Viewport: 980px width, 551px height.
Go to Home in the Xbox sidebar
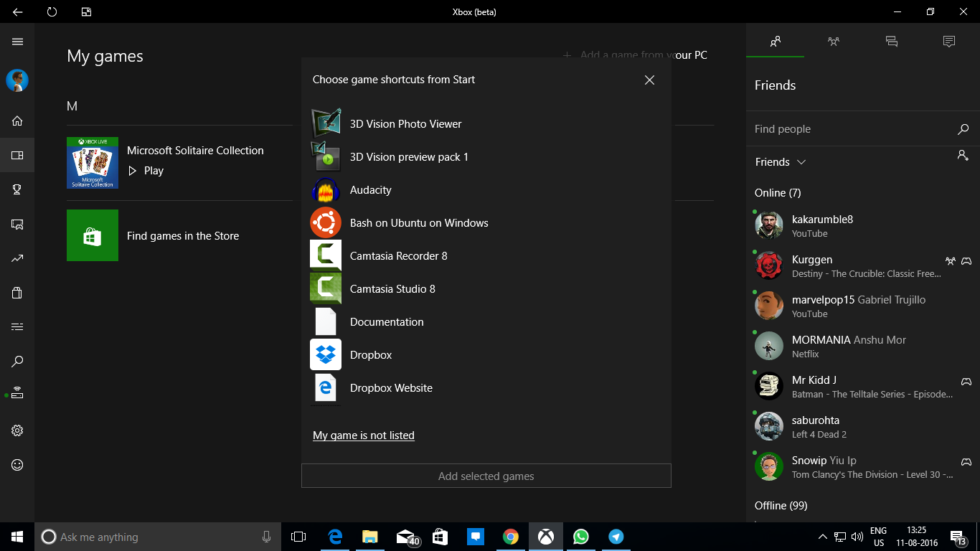click(x=17, y=121)
